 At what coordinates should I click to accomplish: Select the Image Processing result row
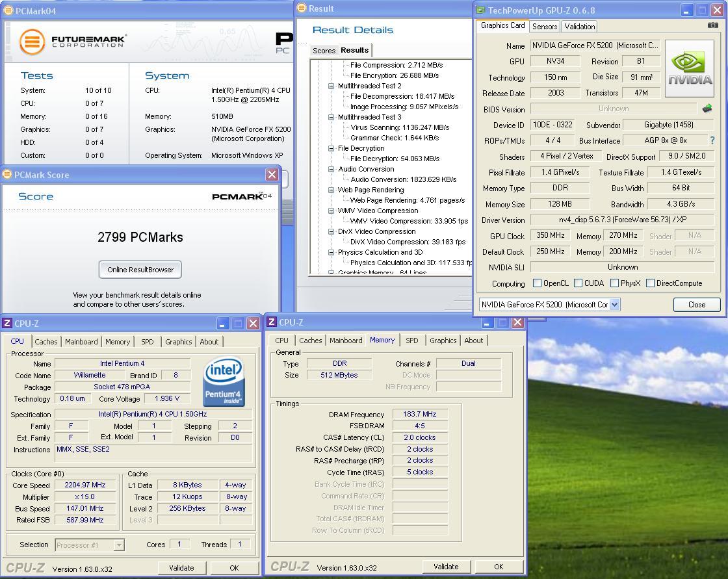click(404, 107)
